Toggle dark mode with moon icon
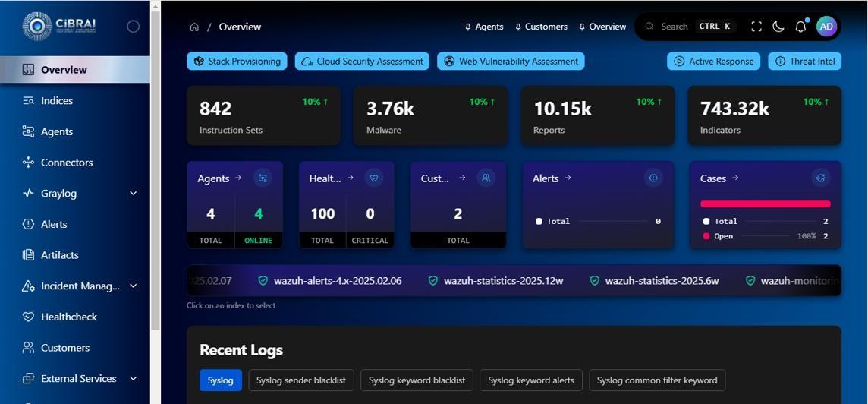This screenshot has height=404, width=868. coord(778,27)
